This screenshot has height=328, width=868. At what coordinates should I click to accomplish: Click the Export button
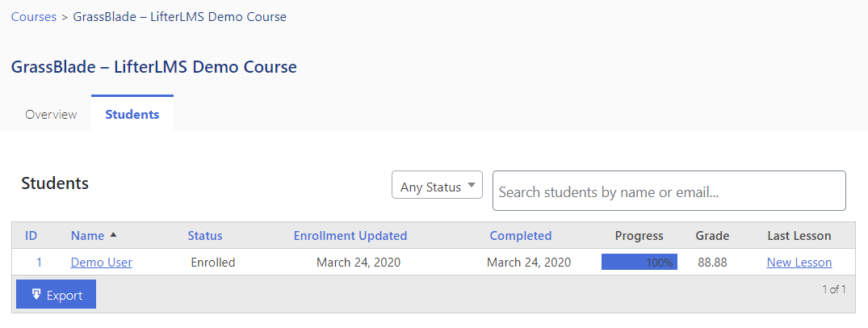click(56, 294)
